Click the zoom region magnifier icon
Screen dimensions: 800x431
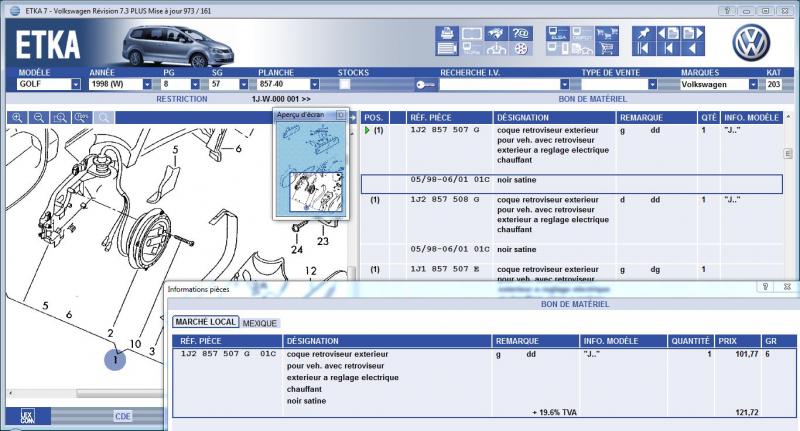click(60, 118)
